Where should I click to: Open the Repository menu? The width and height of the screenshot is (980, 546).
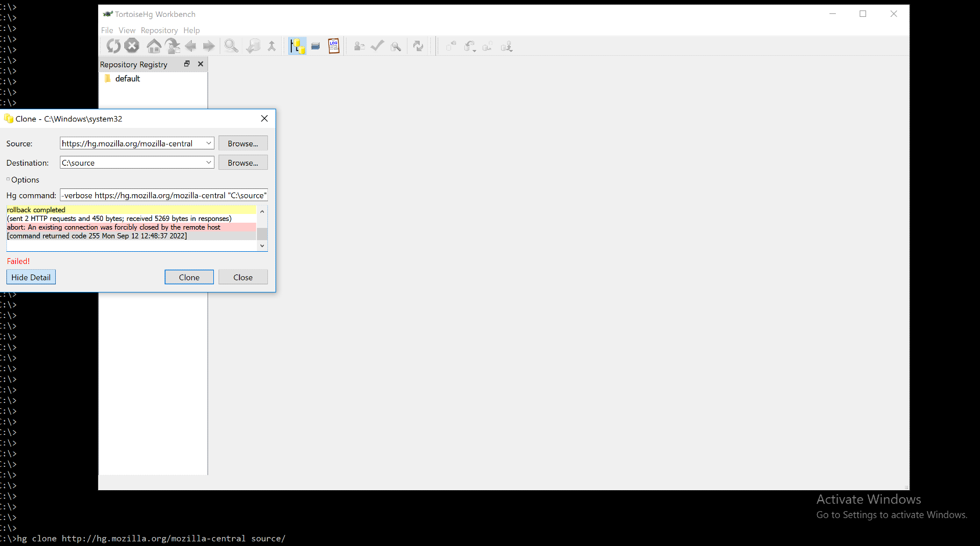click(159, 30)
